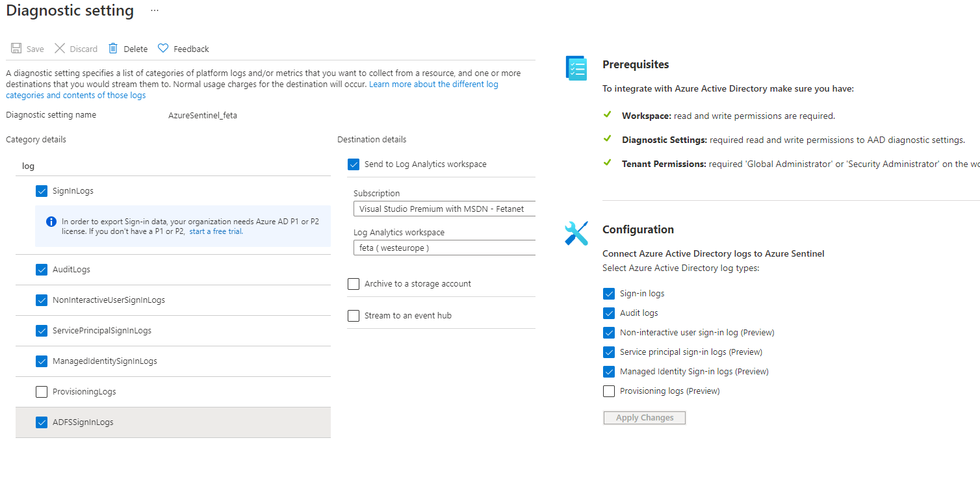The image size is (980, 477).
Task: Open the ellipsis menu beside Diagnostic setting
Action: tap(154, 11)
